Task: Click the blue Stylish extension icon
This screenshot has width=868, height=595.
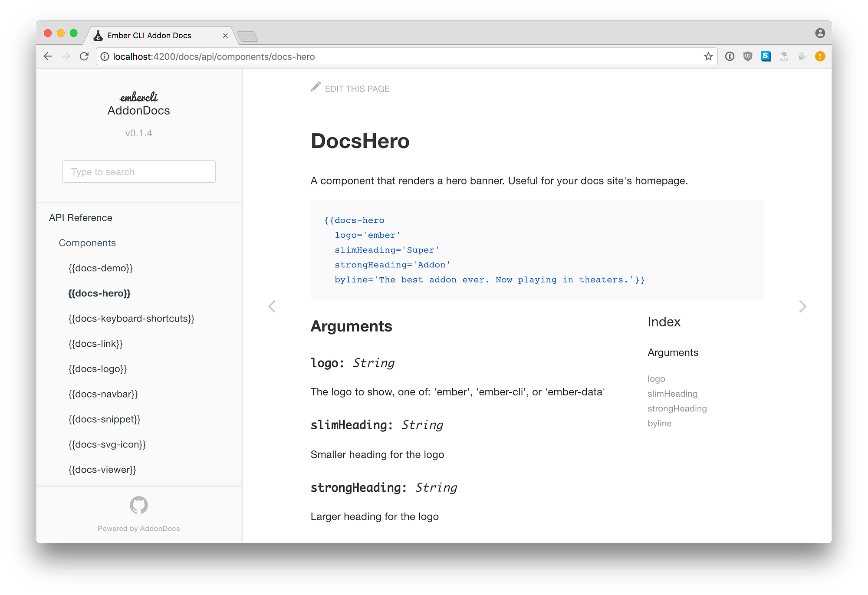Action: coord(766,56)
